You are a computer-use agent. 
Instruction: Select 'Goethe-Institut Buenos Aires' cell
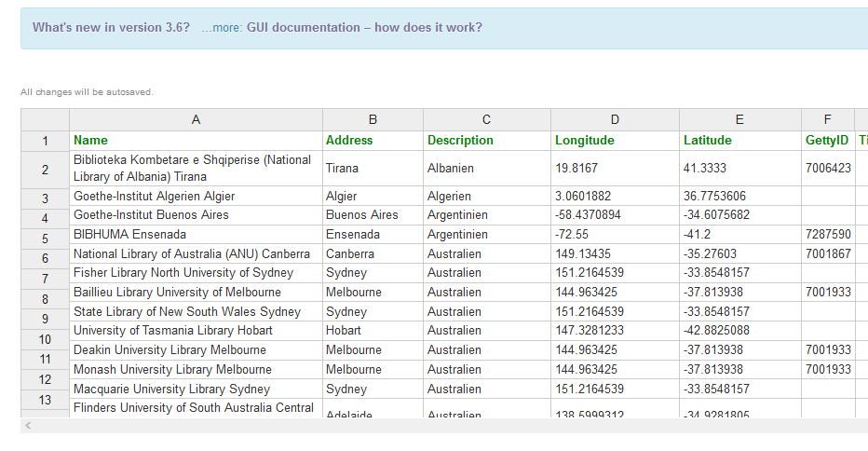[196, 215]
